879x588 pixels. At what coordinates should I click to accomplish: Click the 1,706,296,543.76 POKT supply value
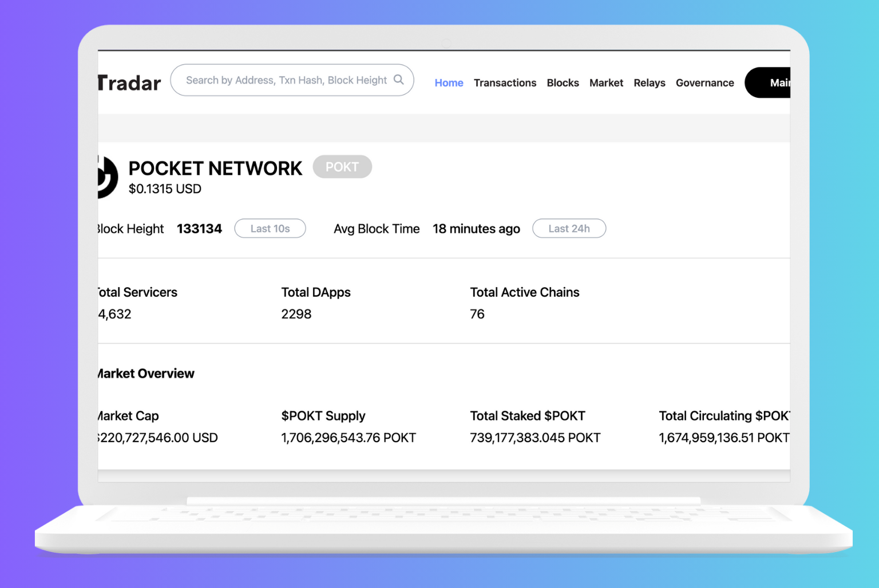click(349, 438)
